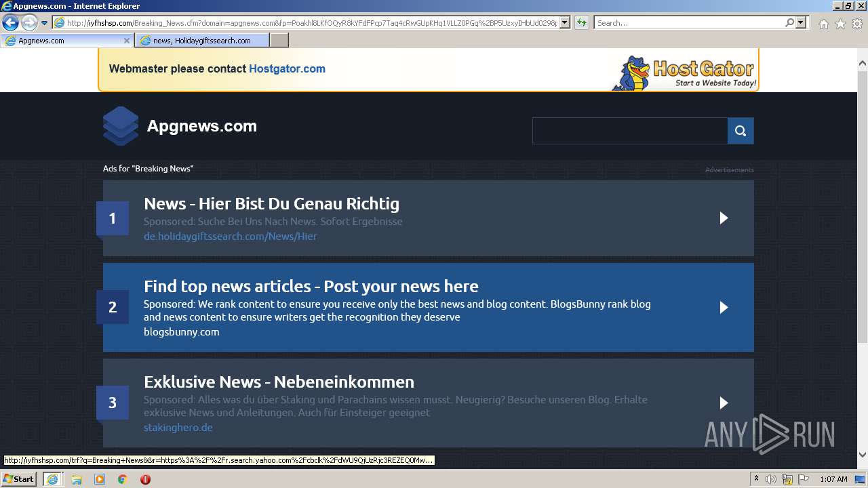Restore down the Internet Explorer window
Viewport: 868px width, 488px height.
pos(848,6)
